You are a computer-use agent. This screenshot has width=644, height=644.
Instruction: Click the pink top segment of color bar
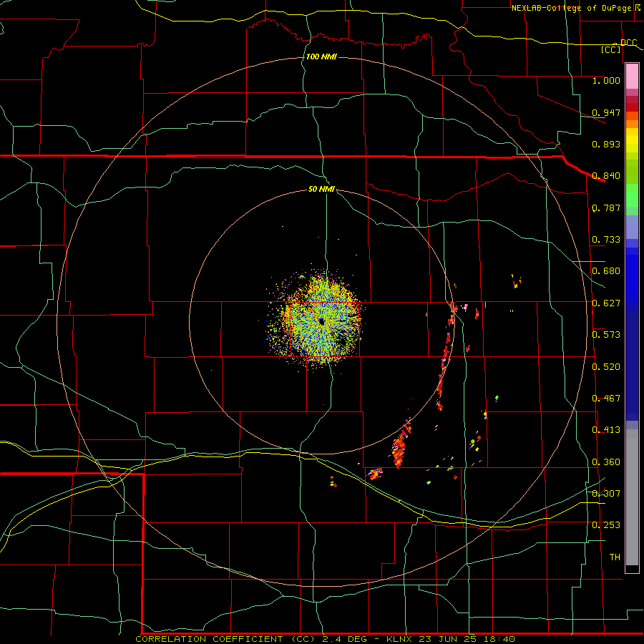632,77
